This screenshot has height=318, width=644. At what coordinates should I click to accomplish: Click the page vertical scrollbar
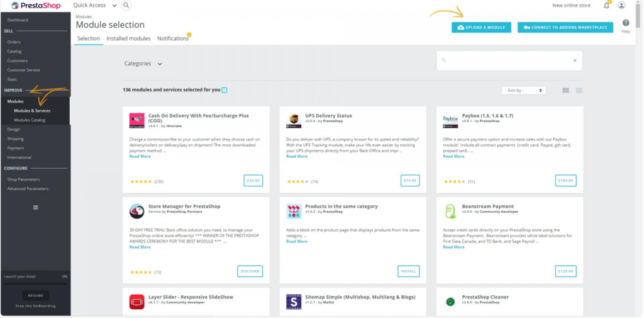637,16
